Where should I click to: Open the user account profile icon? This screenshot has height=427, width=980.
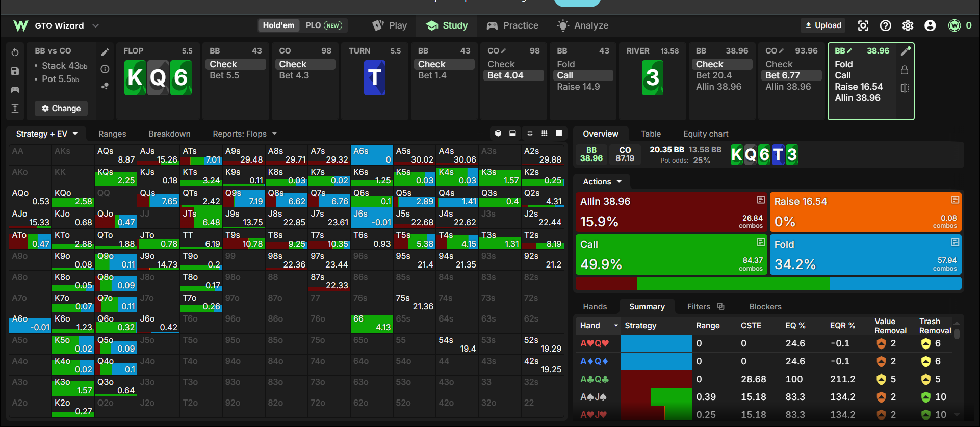coord(930,25)
